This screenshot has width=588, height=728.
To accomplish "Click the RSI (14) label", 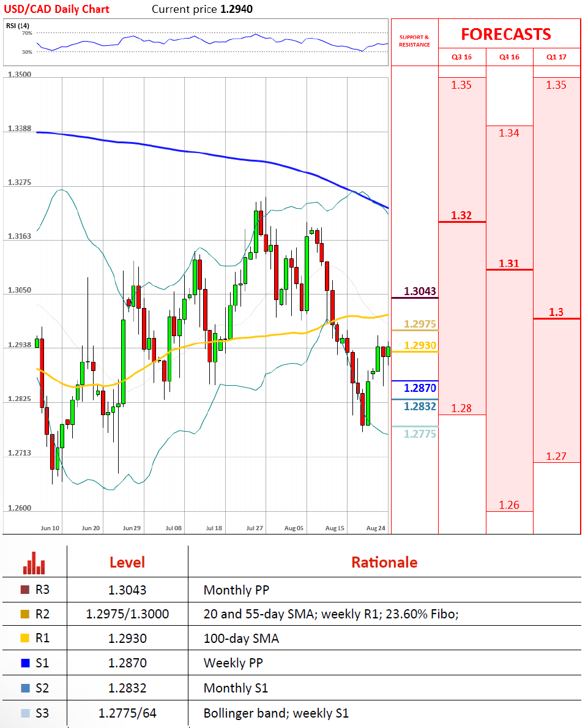I will (18, 26).
